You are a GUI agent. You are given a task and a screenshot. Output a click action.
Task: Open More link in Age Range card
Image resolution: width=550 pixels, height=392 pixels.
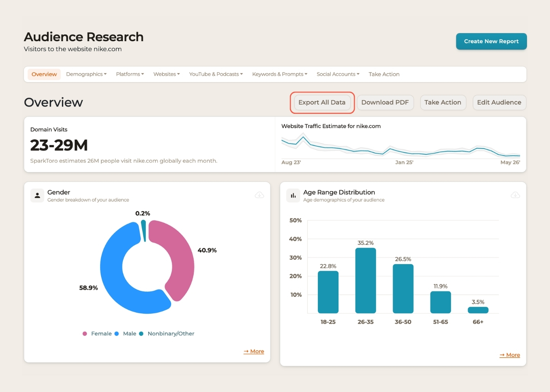click(x=510, y=355)
